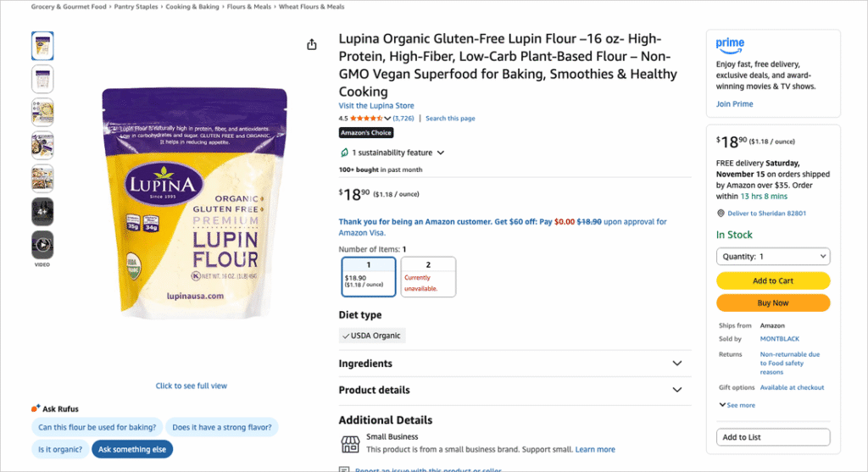Click the delivery location pin icon
Screen dimensions: 868x472
click(721, 214)
